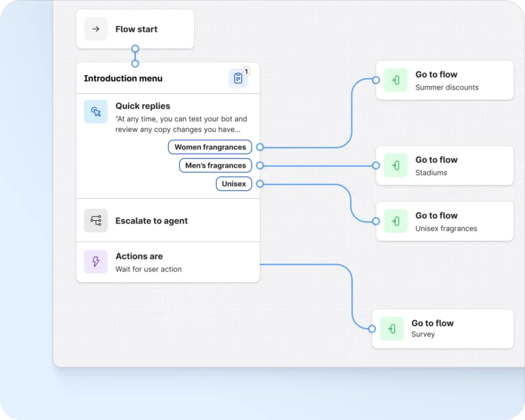Click the Introduction menu header title
Screen dimensions: 525x420
click(x=123, y=79)
